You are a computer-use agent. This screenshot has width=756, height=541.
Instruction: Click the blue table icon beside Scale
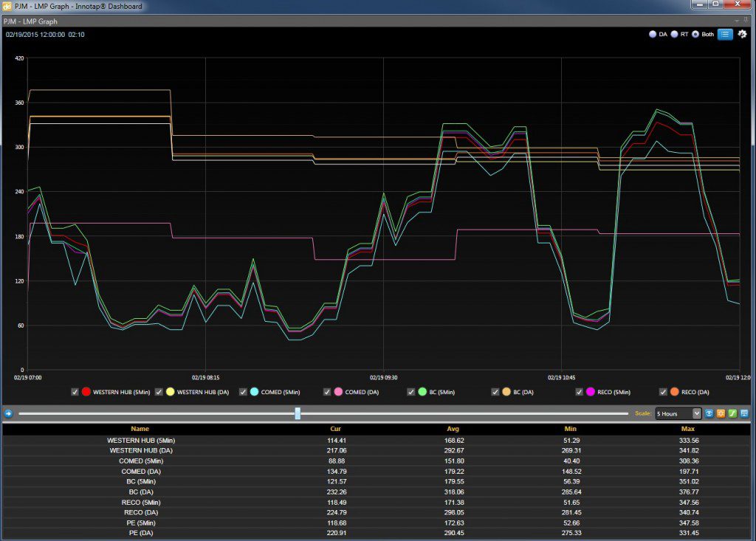(x=744, y=413)
